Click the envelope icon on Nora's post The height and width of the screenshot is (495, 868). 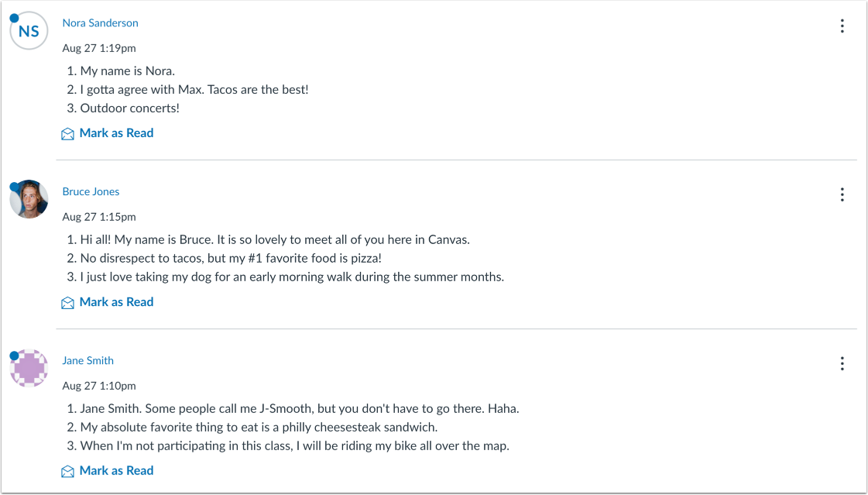[x=68, y=133]
